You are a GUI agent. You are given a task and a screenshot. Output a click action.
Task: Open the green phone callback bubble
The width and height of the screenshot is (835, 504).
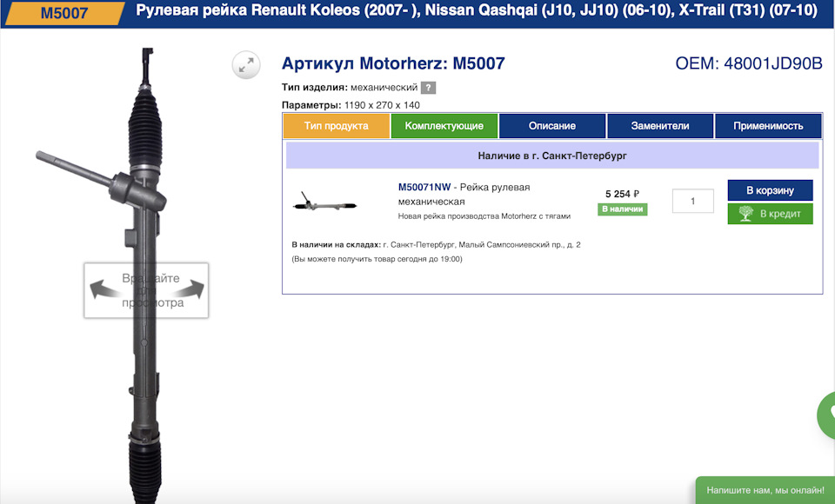pyautogui.click(x=826, y=414)
